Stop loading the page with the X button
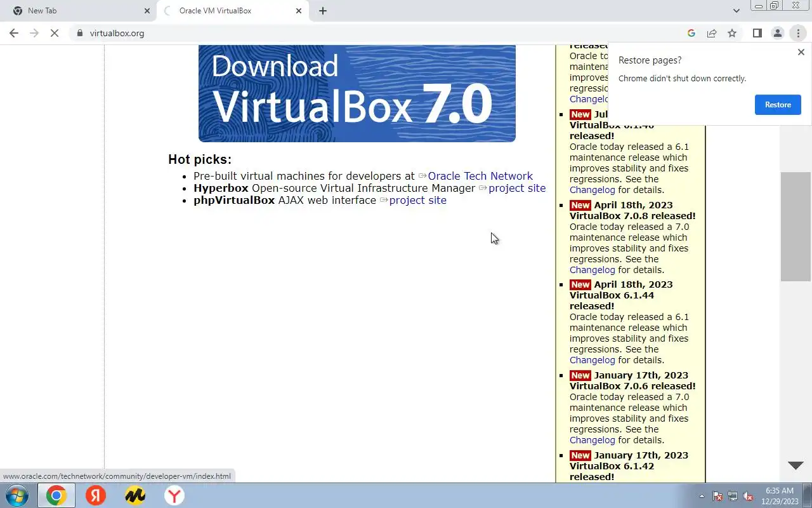The width and height of the screenshot is (812, 508). [x=55, y=33]
